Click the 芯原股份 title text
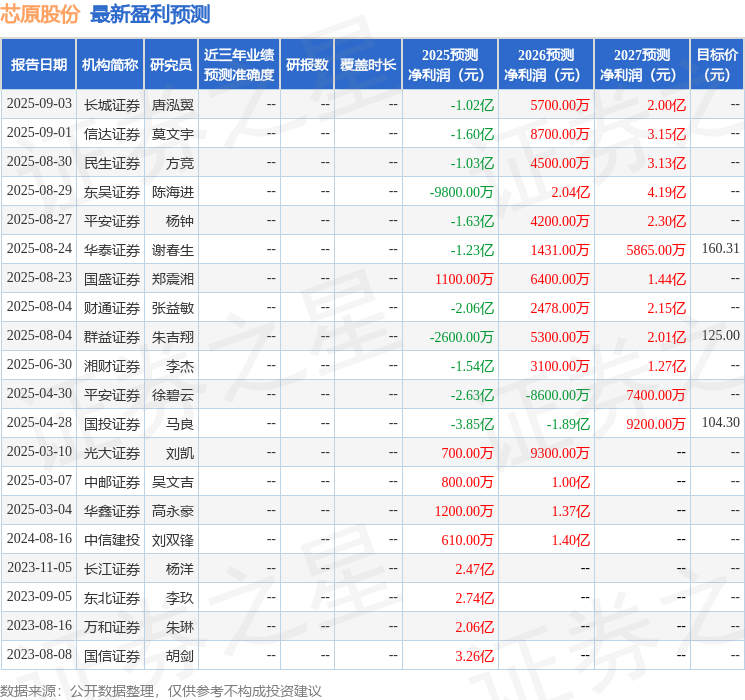This screenshot has width=745, height=700. [40, 14]
